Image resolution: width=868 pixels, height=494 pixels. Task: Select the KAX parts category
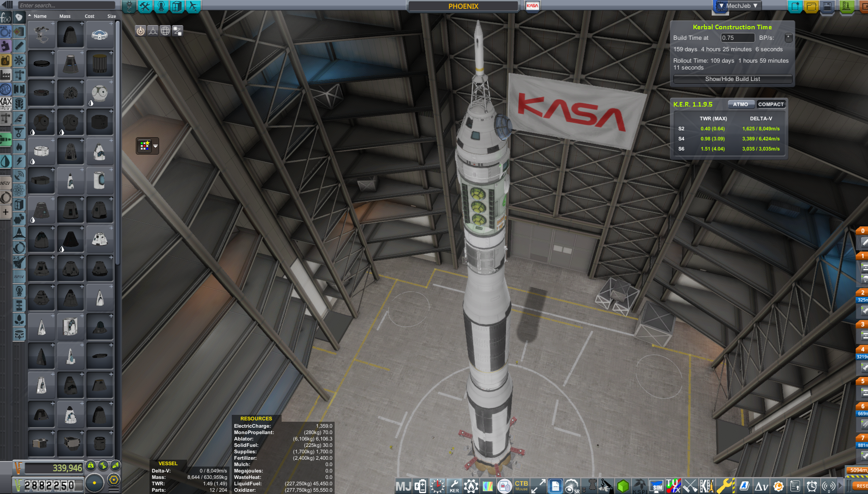[x=5, y=104]
